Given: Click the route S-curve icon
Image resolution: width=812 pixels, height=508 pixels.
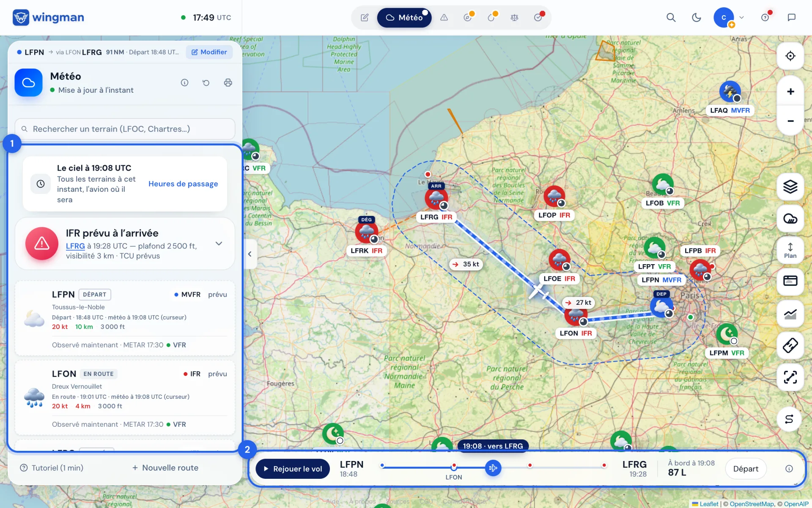Looking at the screenshot, I should [x=789, y=419].
